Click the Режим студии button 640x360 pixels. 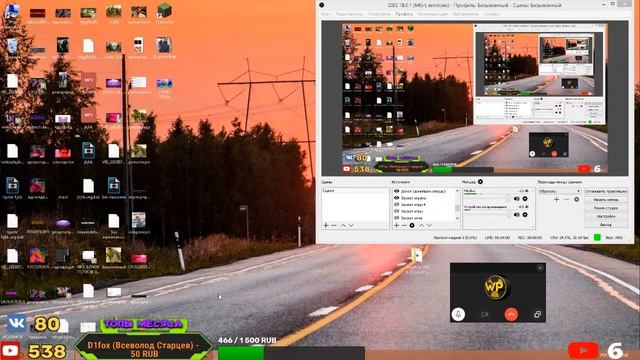(x=606, y=208)
